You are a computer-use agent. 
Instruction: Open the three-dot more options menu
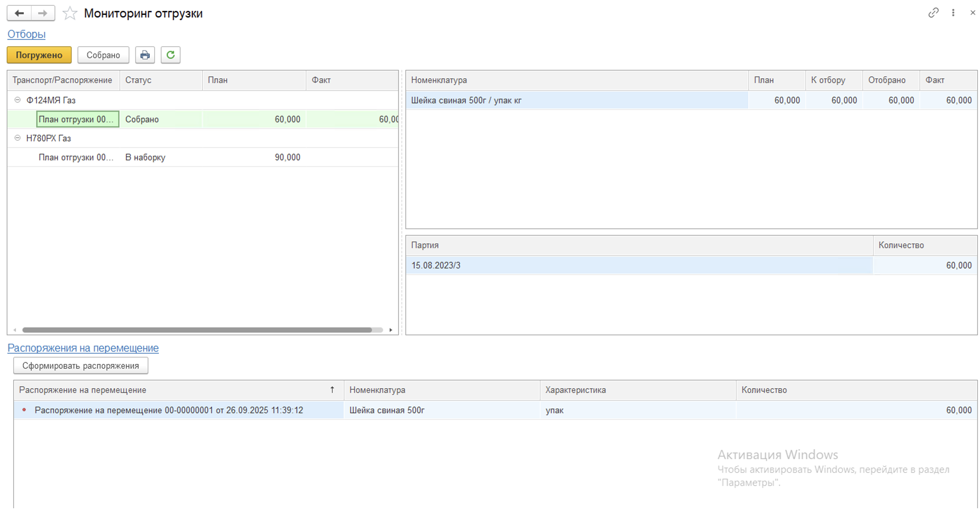tap(953, 13)
